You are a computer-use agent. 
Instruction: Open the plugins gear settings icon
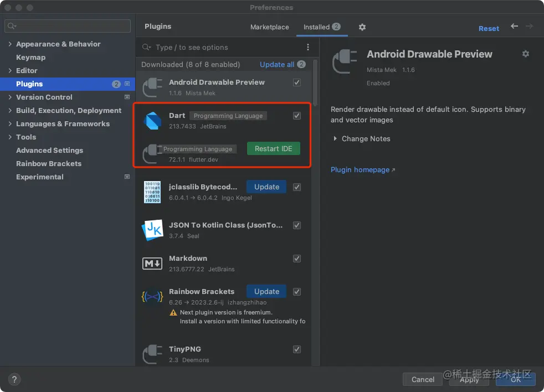click(362, 27)
